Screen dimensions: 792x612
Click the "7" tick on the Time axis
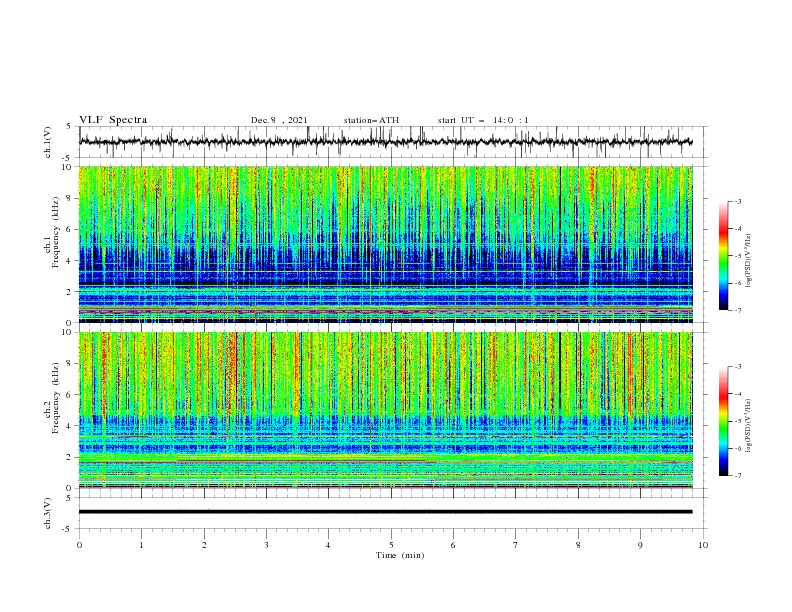pyautogui.click(x=516, y=545)
